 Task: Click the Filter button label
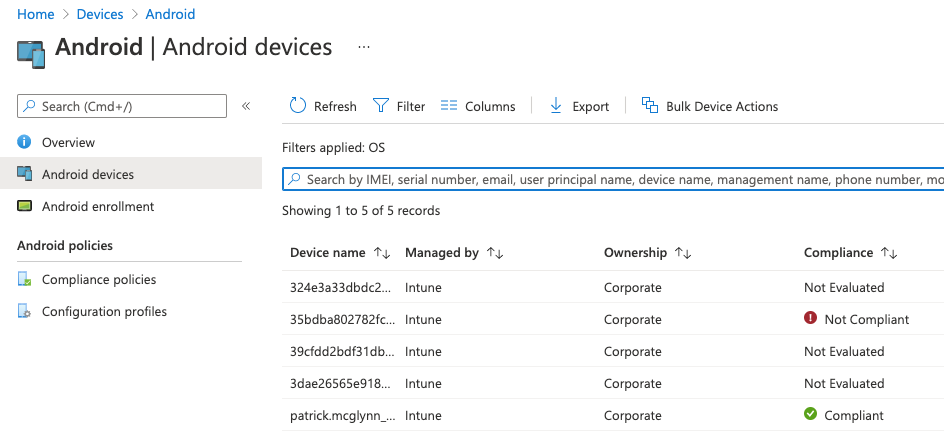pyautogui.click(x=411, y=107)
